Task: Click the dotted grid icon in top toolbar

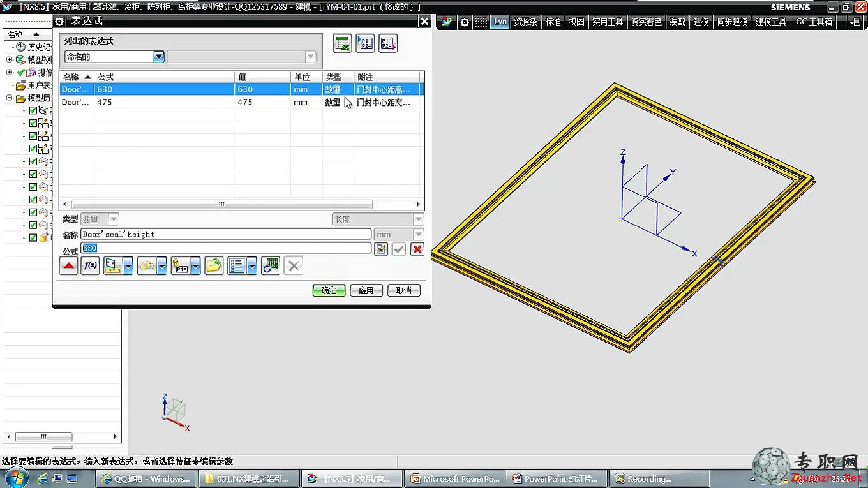Action: 481,22
